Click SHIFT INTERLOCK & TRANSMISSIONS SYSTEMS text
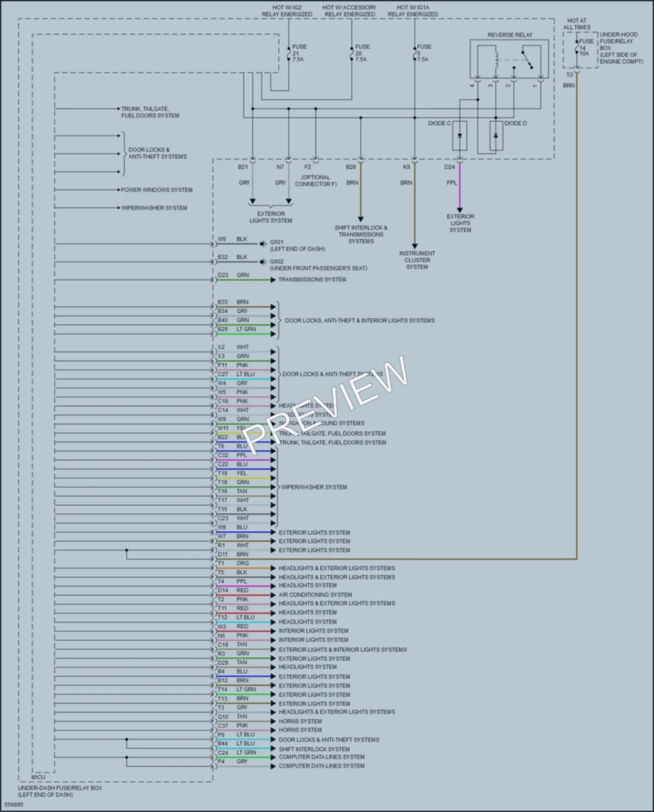Image resolution: width=654 pixels, height=812 pixels. tap(361, 234)
